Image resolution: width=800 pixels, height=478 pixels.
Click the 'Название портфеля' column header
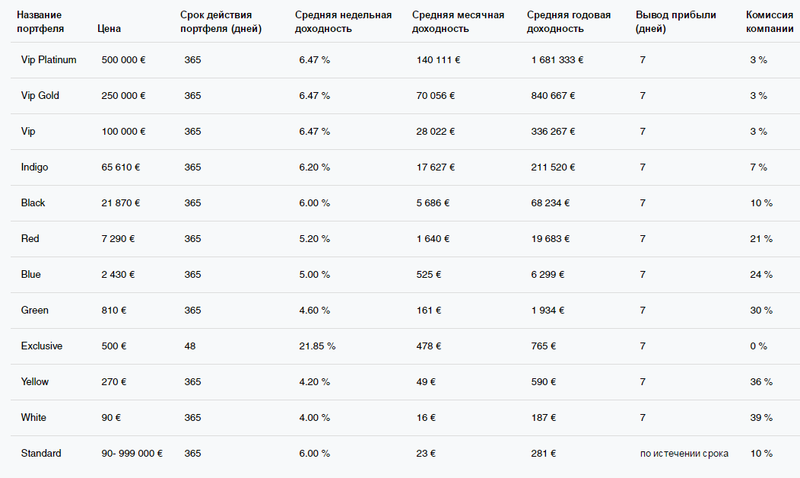pyautogui.click(x=46, y=22)
